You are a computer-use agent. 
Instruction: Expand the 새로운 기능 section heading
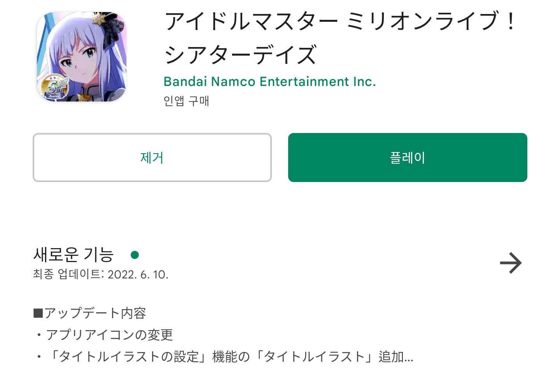click(73, 255)
